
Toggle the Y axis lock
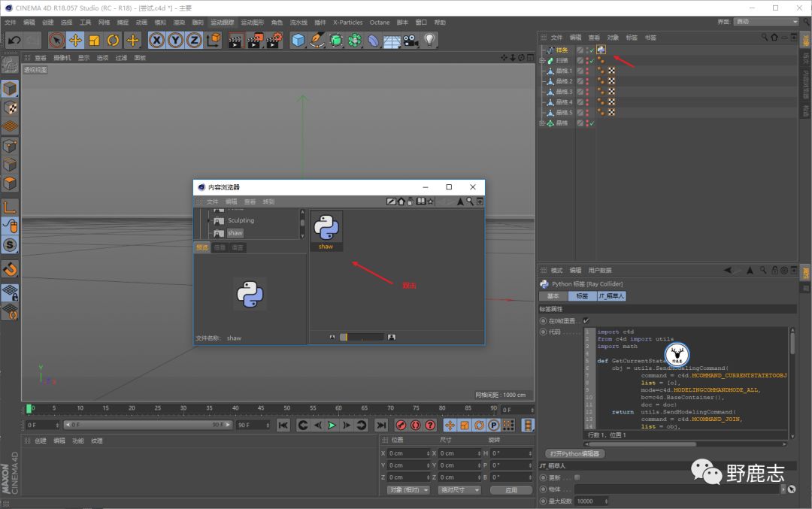[175, 40]
